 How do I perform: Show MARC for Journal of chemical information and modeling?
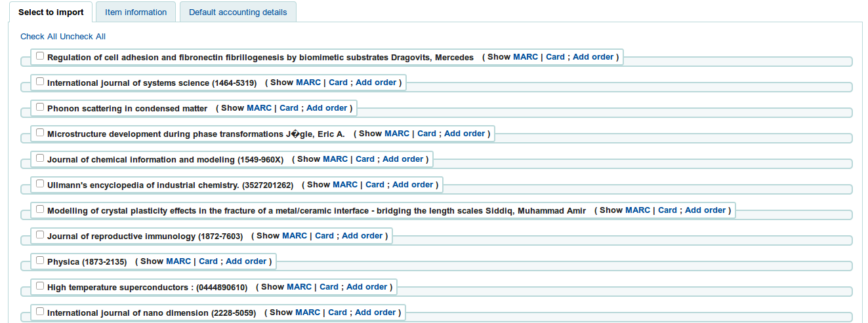[x=335, y=159]
